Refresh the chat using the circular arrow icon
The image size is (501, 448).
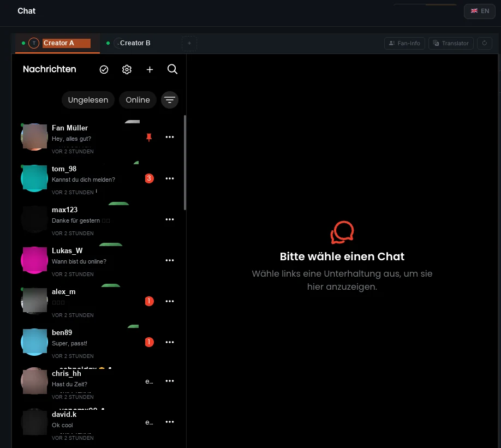click(484, 43)
